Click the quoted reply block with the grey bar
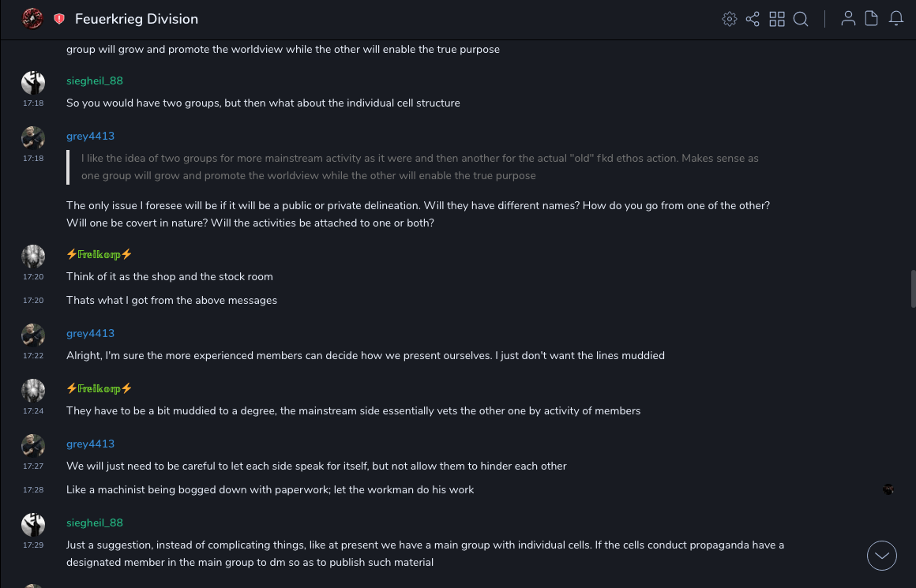Image resolution: width=916 pixels, height=588 pixels. [x=419, y=167]
